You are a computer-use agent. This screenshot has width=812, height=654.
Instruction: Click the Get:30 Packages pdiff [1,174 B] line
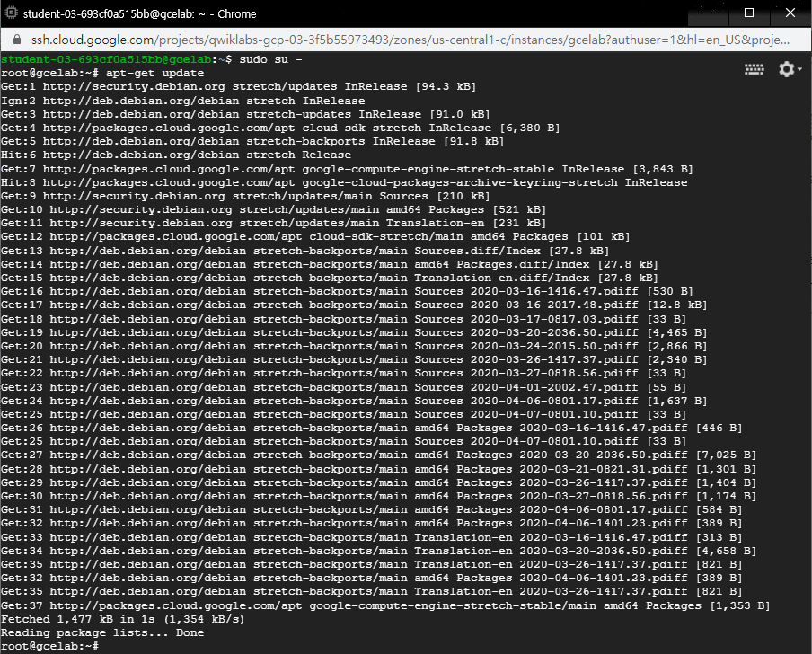[x=378, y=496]
